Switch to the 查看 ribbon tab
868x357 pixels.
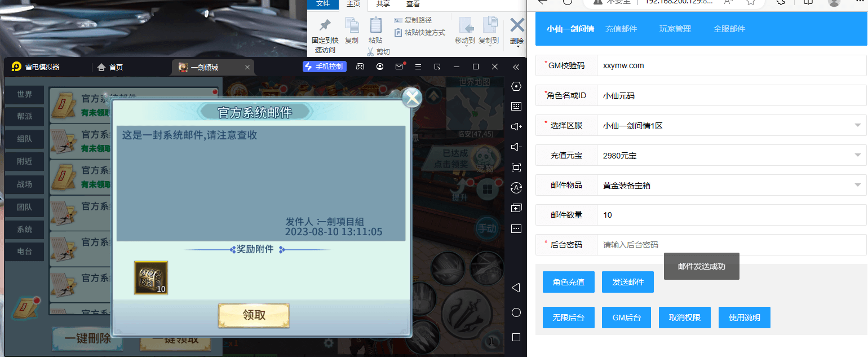413,4
